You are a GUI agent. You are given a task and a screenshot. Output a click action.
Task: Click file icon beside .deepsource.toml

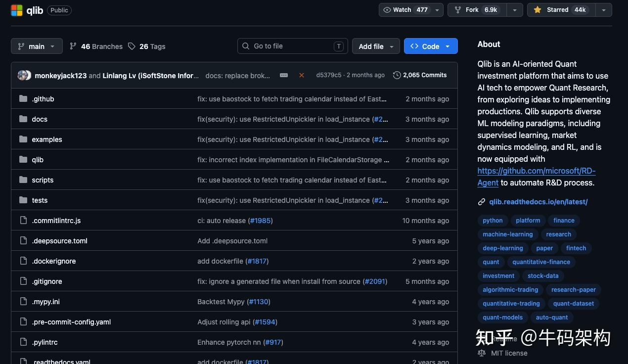[23, 241]
